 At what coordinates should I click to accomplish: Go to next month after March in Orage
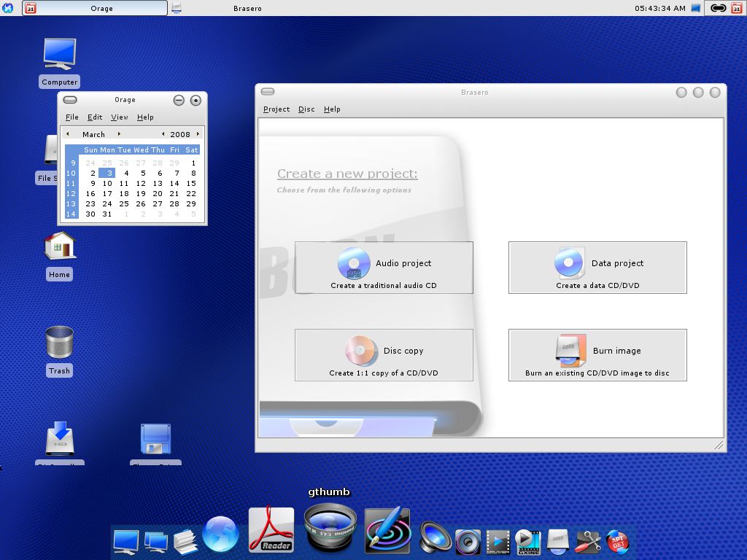(x=119, y=134)
